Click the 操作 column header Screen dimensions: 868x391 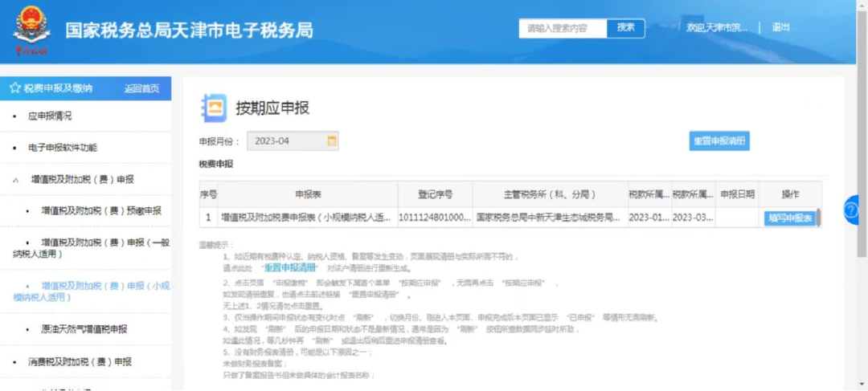pos(790,194)
